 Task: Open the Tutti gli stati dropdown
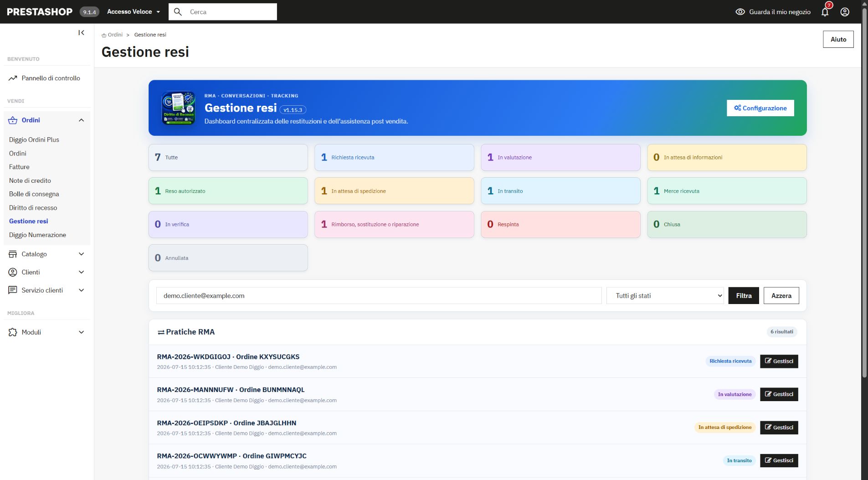point(665,295)
